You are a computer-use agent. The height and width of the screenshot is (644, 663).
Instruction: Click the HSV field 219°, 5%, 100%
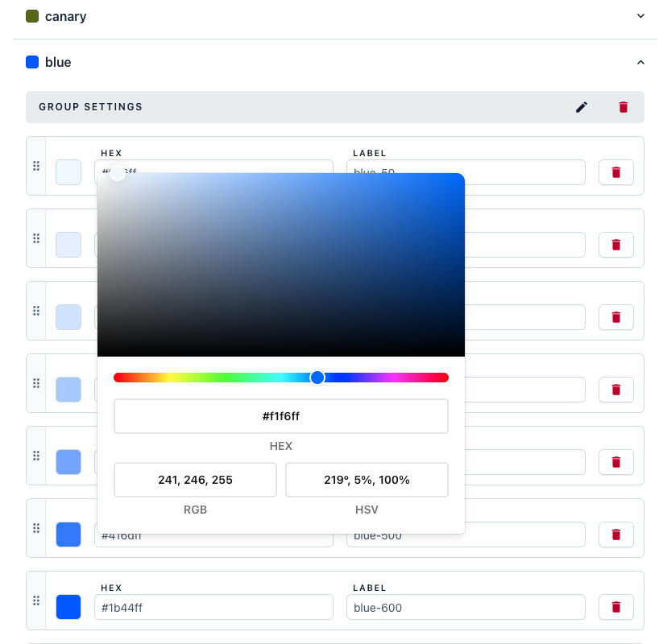(x=367, y=480)
